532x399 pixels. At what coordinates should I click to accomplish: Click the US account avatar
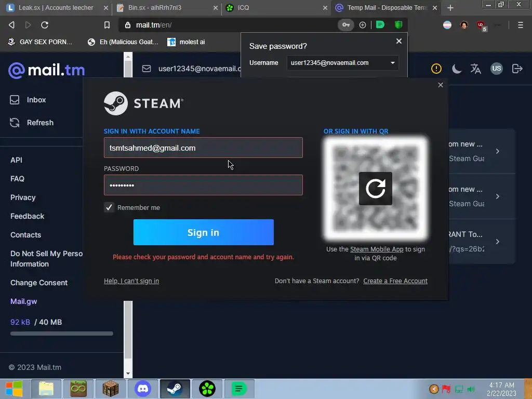click(x=496, y=69)
